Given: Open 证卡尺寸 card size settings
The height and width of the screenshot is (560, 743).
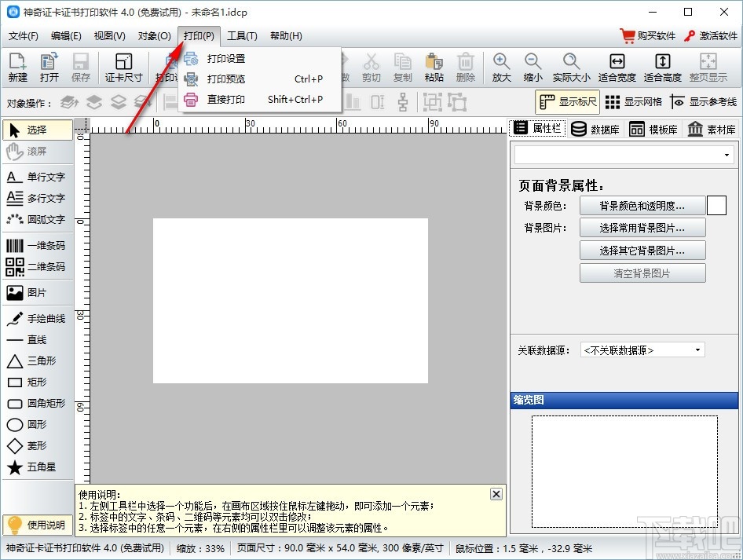Looking at the screenshot, I should click(123, 68).
